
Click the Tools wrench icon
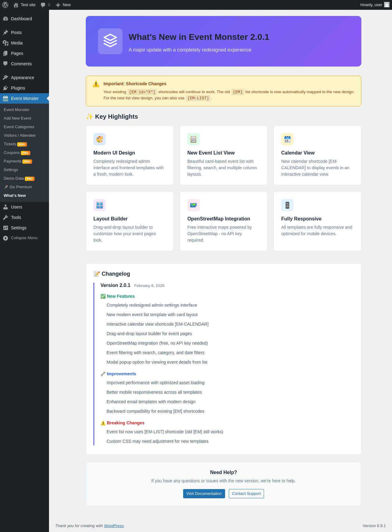pyautogui.click(x=6, y=217)
